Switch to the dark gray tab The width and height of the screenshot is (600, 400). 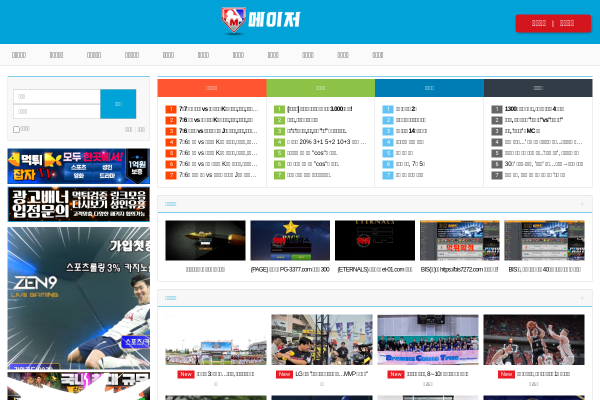pyautogui.click(x=538, y=88)
